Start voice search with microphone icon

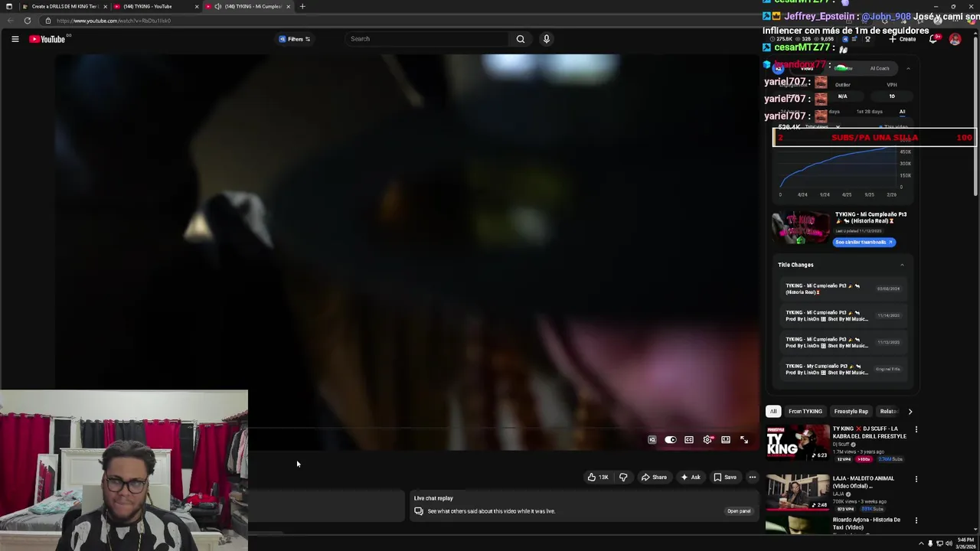[x=546, y=39]
